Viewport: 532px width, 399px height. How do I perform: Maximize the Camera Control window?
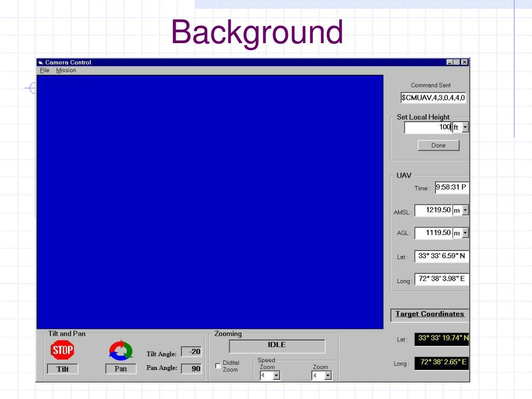(x=457, y=62)
